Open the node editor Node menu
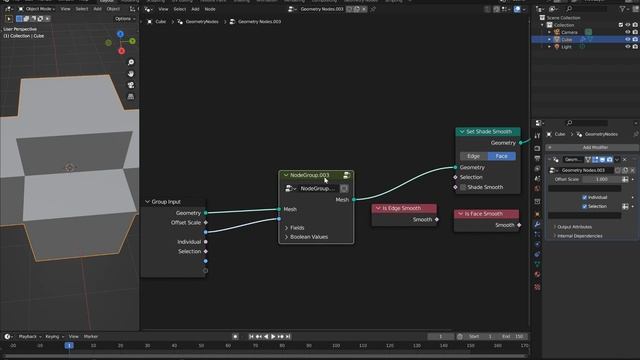The image size is (640, 360). point(210,9)
